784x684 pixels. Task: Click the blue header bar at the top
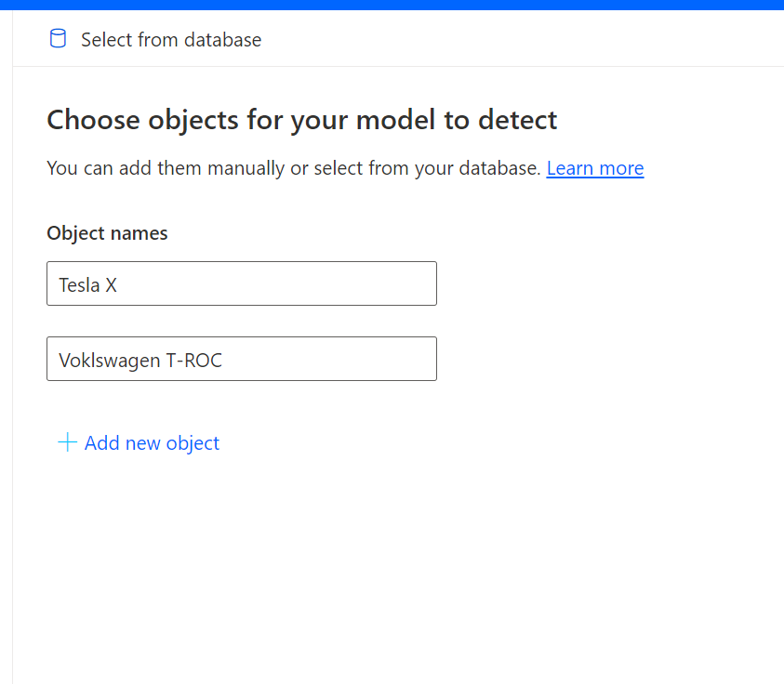[392, 5]
